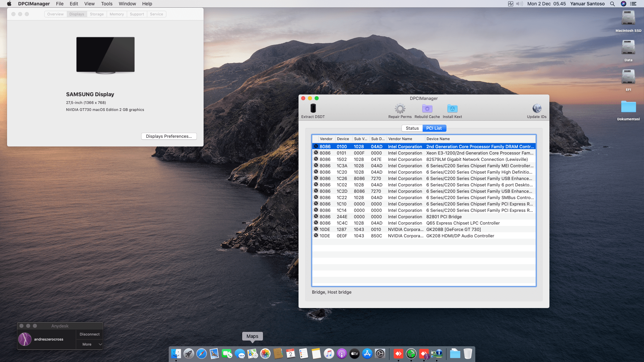This screenshot has height=362, width=644.
Task: Click the Extract DSDT toolbar icon
Action: (x=313, y=108)
